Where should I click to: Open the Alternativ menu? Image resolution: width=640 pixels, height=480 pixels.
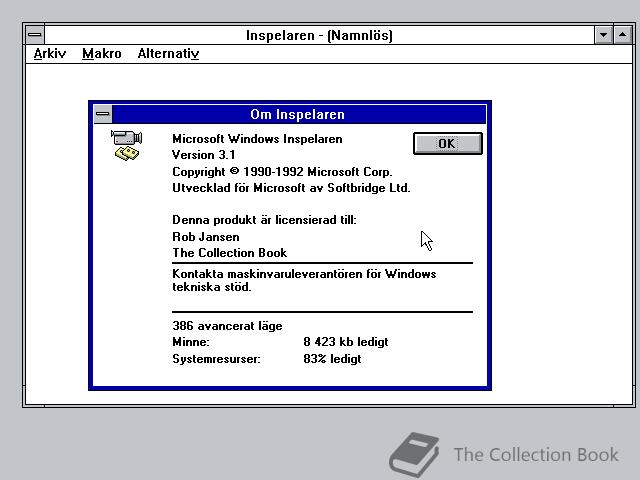click(168, 53)
